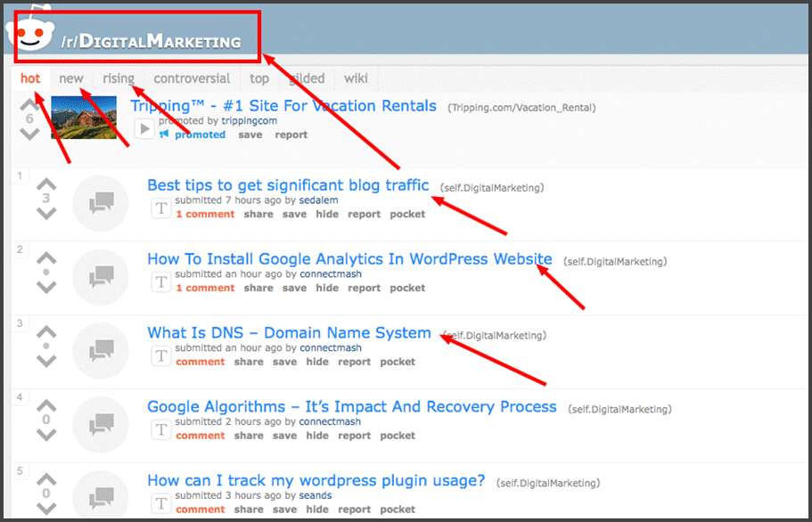Upvote the 'What Is DNS' post

click(46, 331)
